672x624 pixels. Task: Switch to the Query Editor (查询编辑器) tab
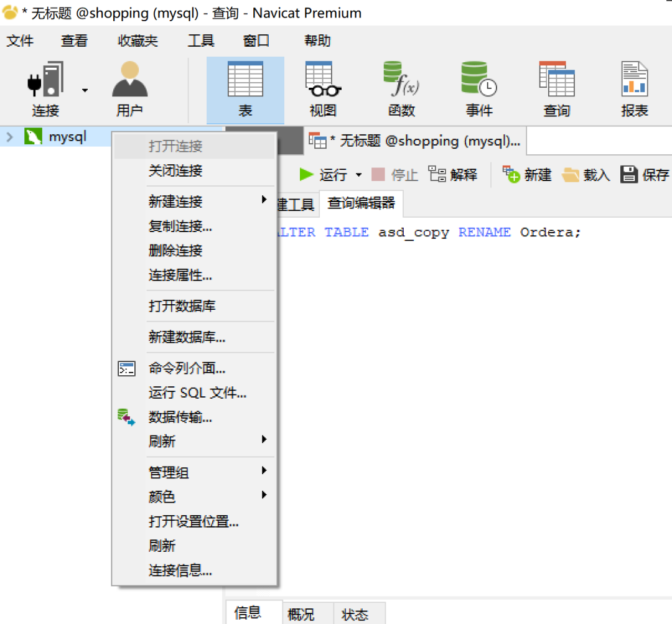(361, 203)
